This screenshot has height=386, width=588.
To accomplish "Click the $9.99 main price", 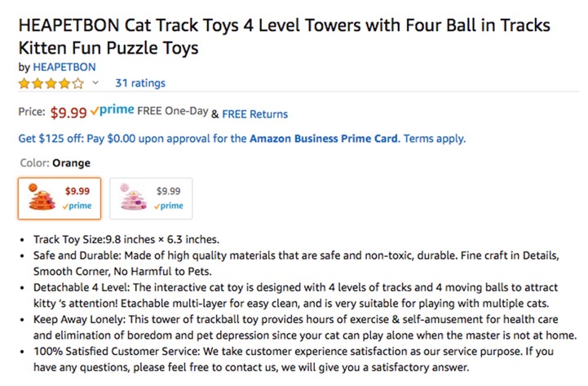I will 69,112.
